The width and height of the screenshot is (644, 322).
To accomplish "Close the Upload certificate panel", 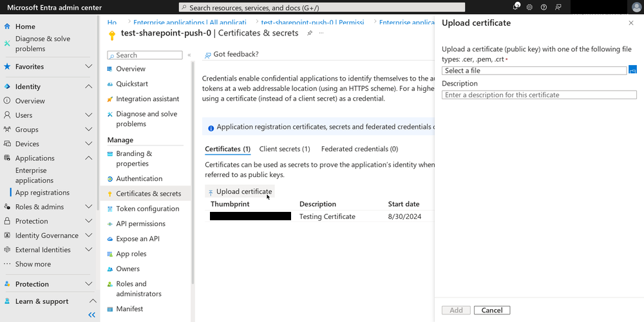I will tap(631, 23).
